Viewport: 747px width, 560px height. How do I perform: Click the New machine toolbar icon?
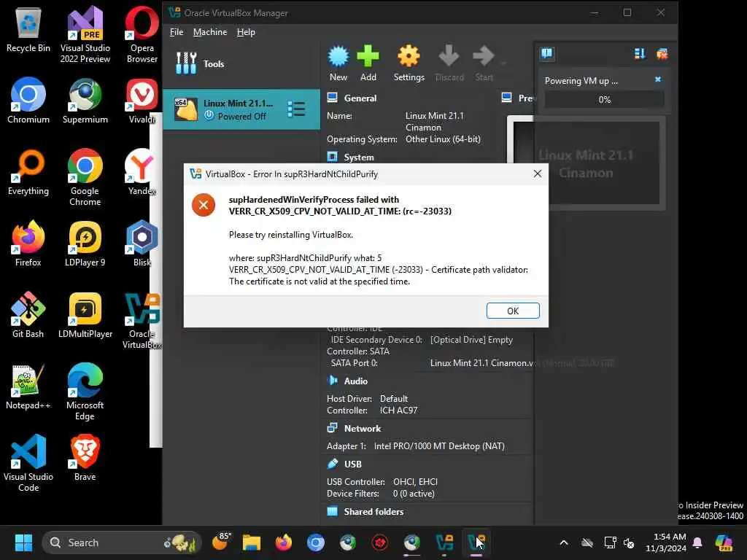[338, 63]
